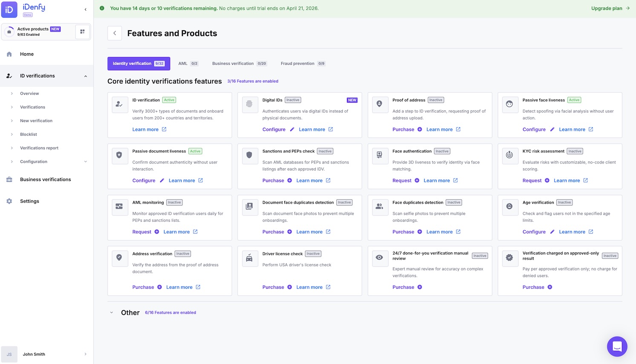Click the Sanctions and PEPs shield icon

(249, 155)
